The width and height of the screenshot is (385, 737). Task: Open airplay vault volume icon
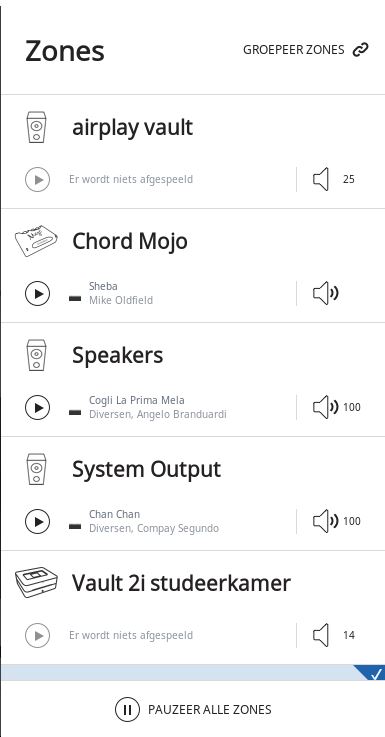coord(321,179)
